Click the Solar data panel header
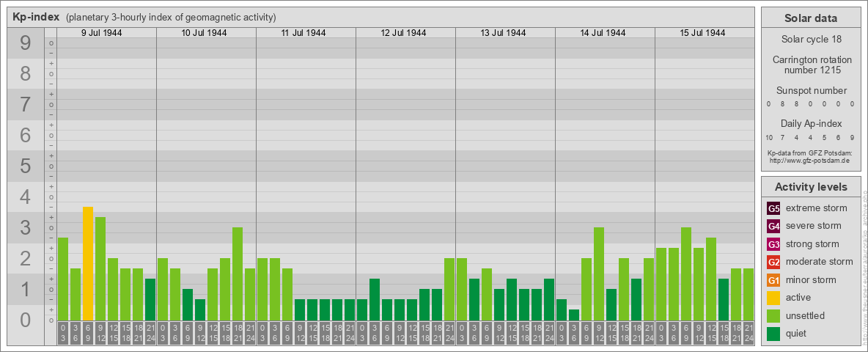This screenshot has width=868, height=352. [810, 18]
